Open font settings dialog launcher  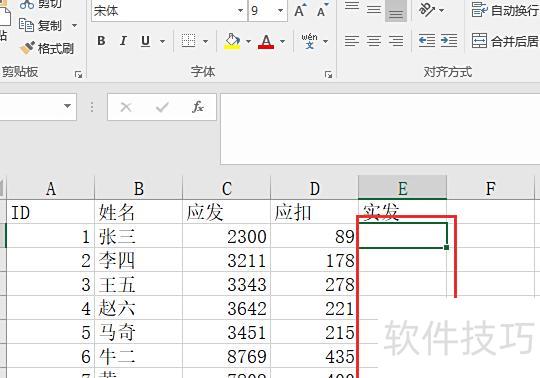point(329,74)
